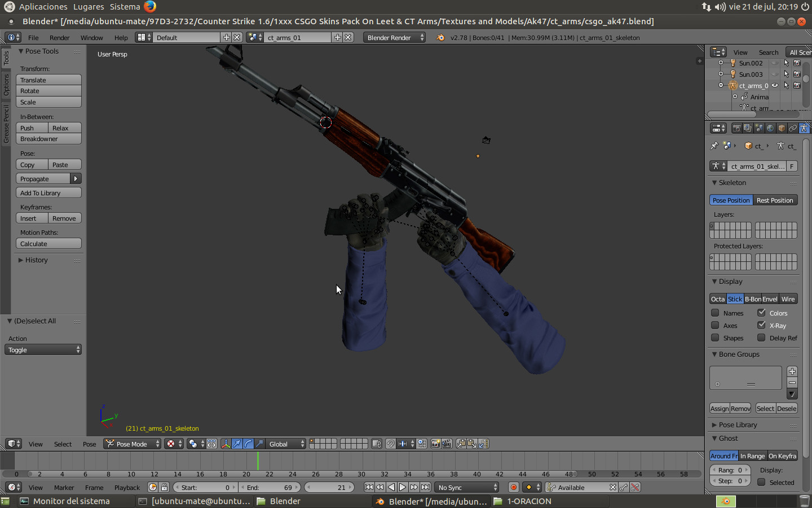Open the Constraints tab (chain link icon)
The width and height of the screenshot is (812, 508).
point(793,128)
